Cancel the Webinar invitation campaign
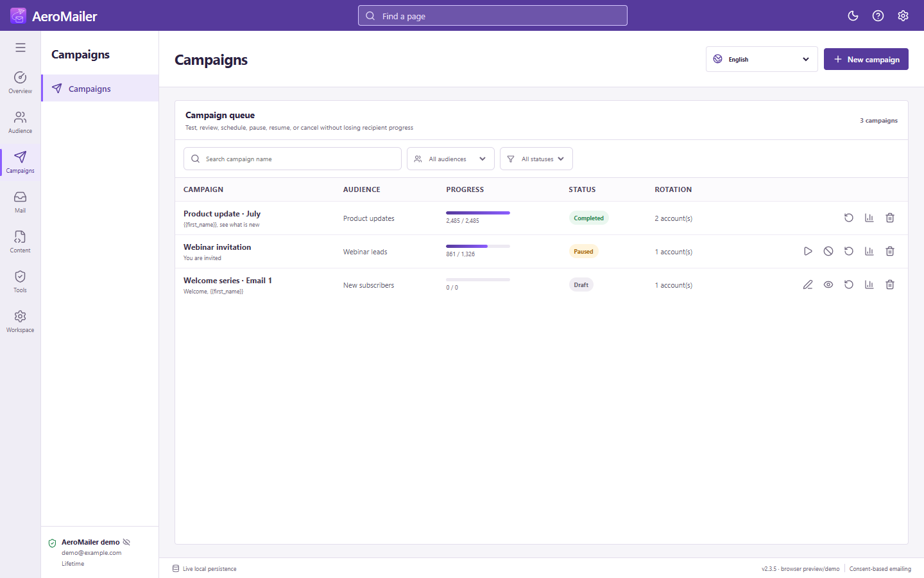The height and width of the screenshot is (578, 924). click(x=828, y=251)
